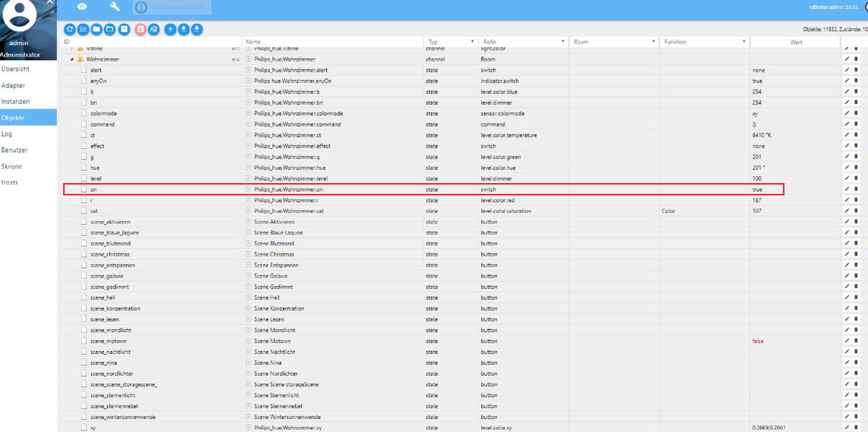Delete the alert state with its trash icon
Screen dimensions: 868x432
[857, 70]
